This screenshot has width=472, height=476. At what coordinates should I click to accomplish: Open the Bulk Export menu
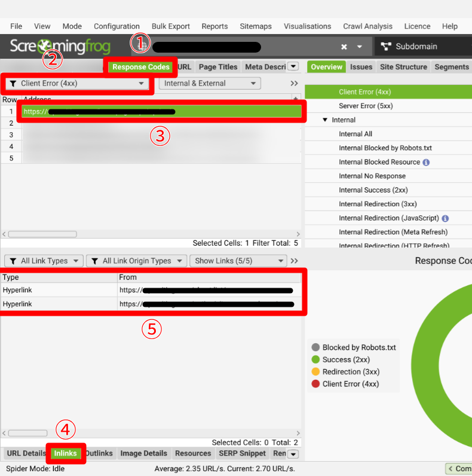(x=170, y=26)
